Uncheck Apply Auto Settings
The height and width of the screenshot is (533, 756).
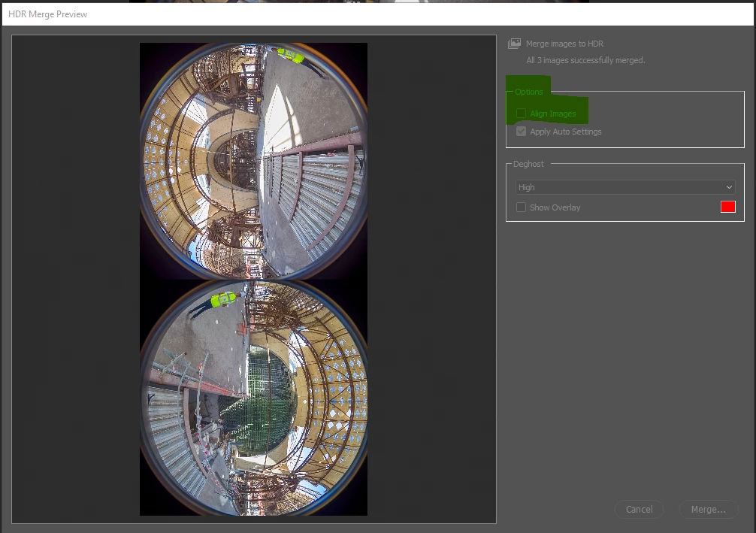pyautogui.click(x=521, y=132)
